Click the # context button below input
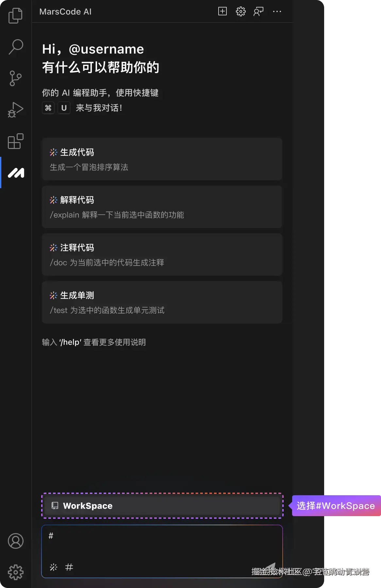The width and height of the screenshot is (381, 588). pyautogui.click(x=69, y=567)
